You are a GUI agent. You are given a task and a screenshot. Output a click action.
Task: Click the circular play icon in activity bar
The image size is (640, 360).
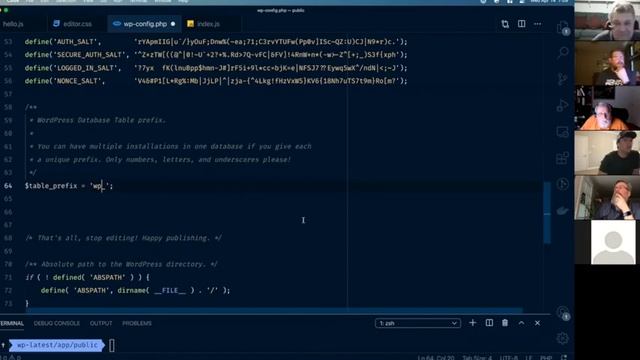pyautogui.click(x=562, y=184)
